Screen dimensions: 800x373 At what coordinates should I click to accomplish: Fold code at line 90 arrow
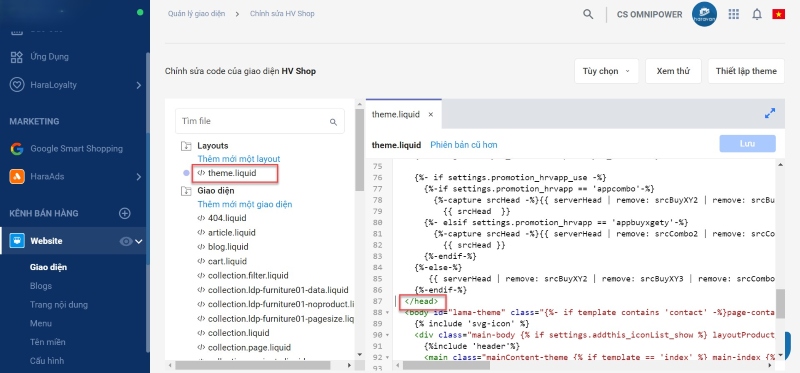click(x=387, y=335)
